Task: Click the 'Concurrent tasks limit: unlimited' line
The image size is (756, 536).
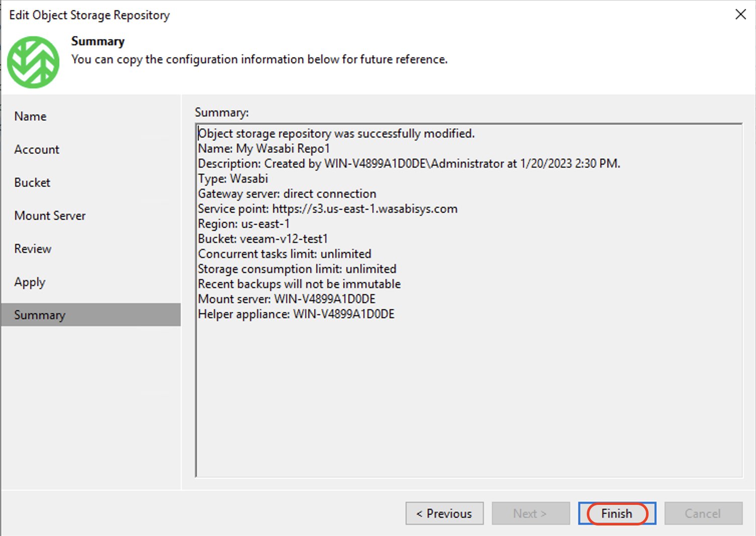Action: click(285, 254)
